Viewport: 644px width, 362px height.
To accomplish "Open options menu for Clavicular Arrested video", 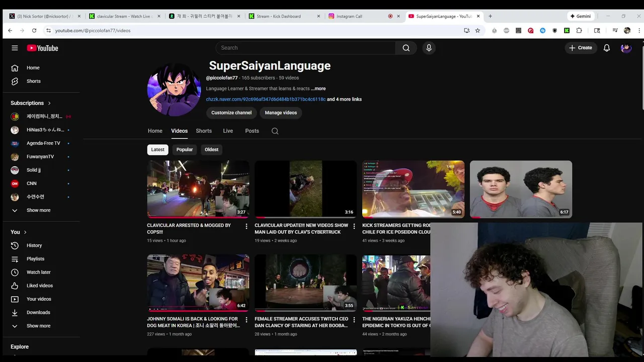I will click(x=246, y=227).
